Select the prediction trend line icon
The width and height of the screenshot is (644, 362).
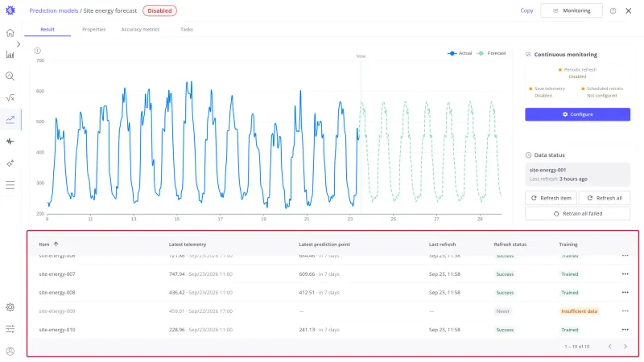pyautogui.click(x=10, y=119)
